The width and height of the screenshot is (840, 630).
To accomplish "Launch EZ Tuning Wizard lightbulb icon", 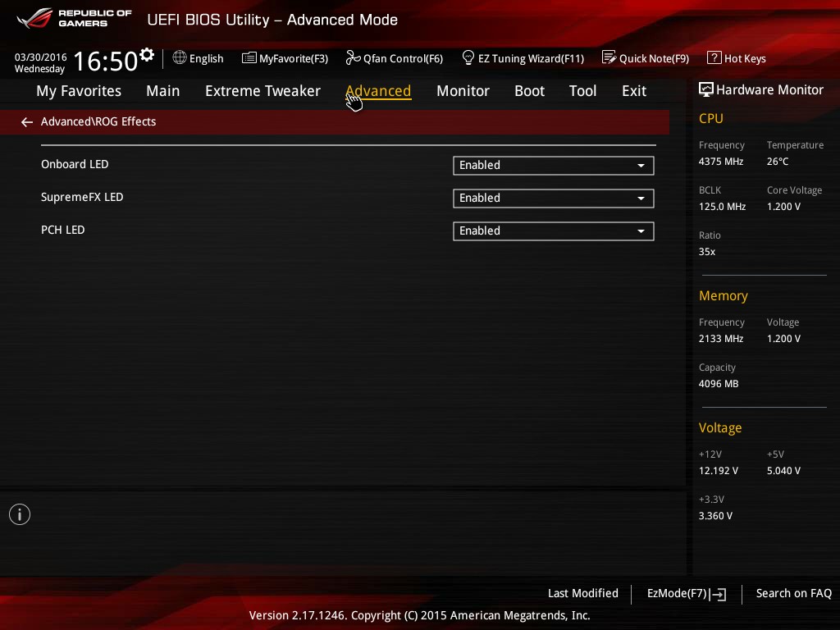I will (468, 57).
